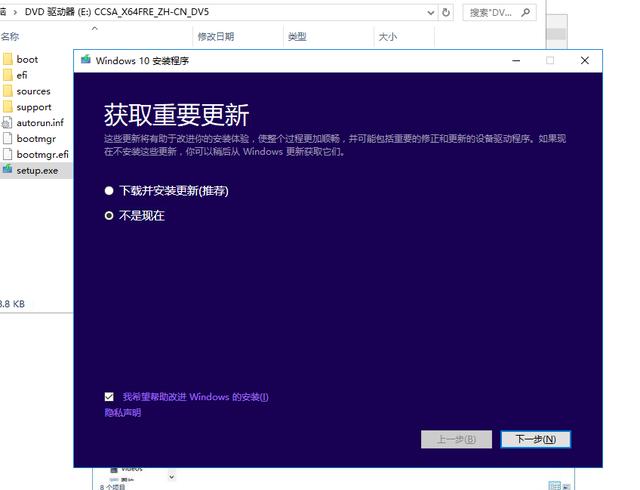Click the 上一步(B) button

pos(456,439)
